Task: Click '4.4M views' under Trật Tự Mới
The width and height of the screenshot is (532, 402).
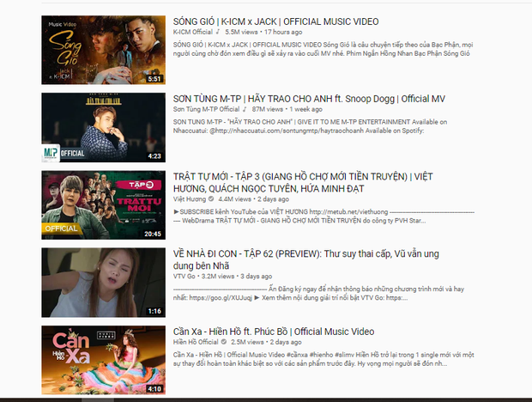Action: click(x=234, y=199)
